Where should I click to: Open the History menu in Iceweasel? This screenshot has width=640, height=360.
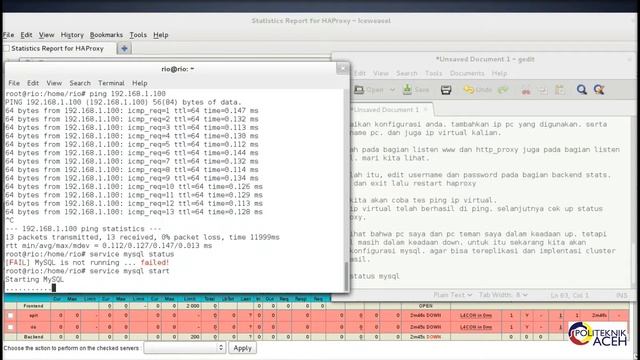tap(72, 35)
